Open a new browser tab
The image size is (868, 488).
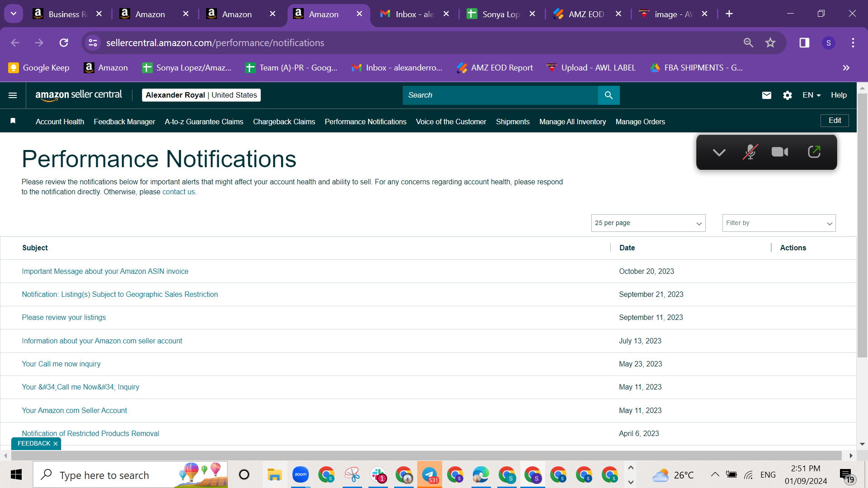pos(729,14)
